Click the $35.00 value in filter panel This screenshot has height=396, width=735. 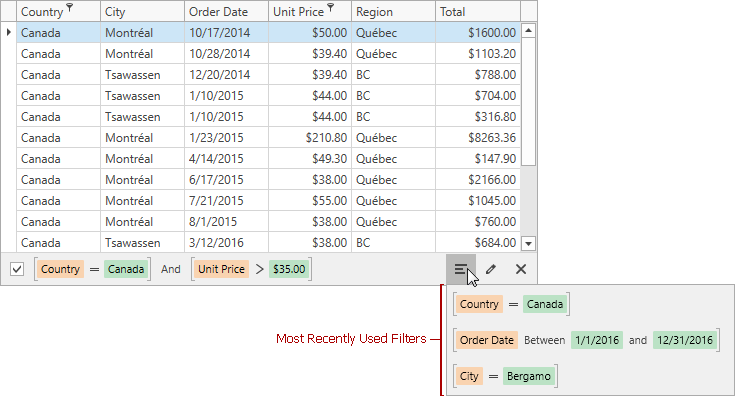(289, 269)
